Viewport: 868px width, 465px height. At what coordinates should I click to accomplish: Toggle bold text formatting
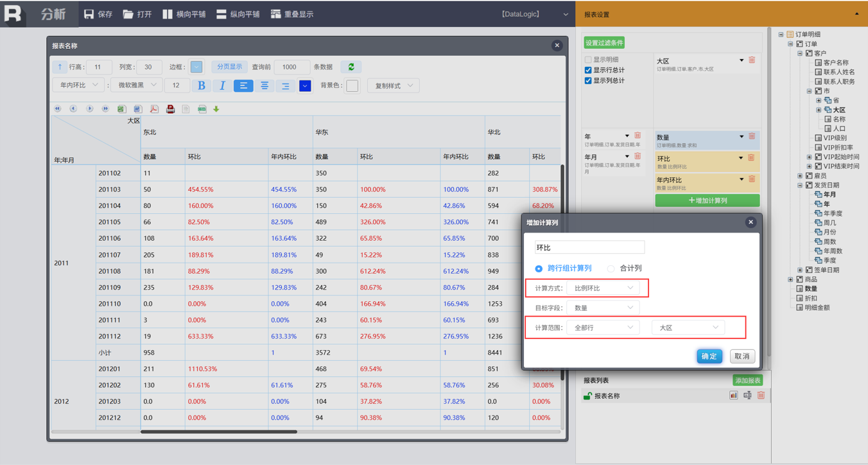click(x=202, y=85)
